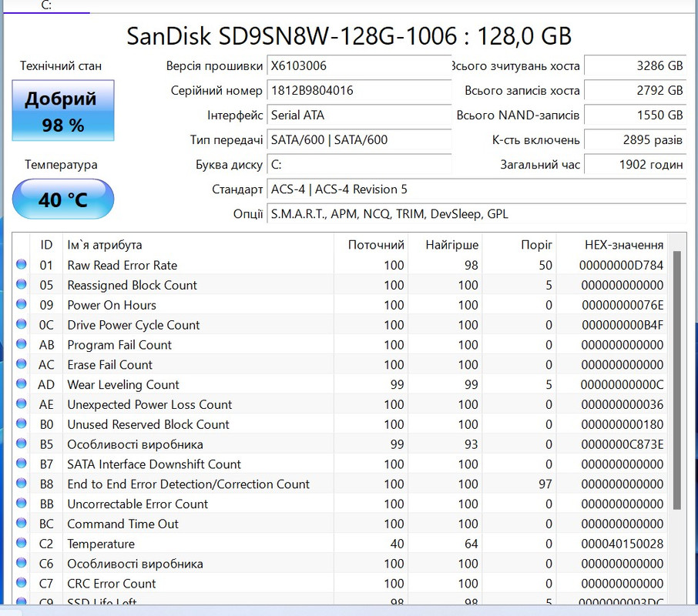Click the power on count value 2895 разів

(x=636, y=140)
